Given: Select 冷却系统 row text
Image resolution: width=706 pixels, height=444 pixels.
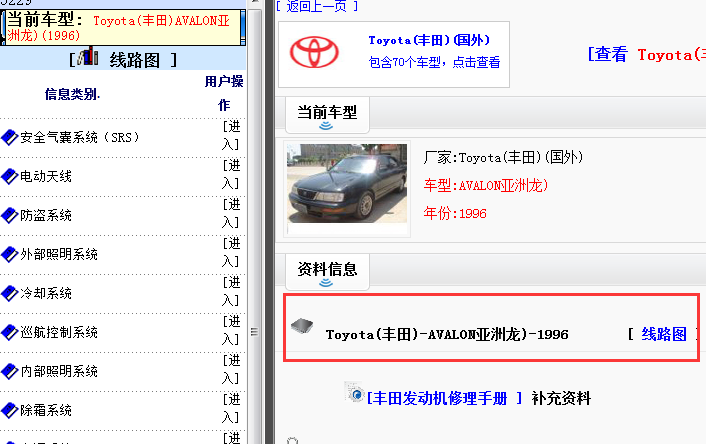Looking at the screenshot, I should [x=46, y=293].
